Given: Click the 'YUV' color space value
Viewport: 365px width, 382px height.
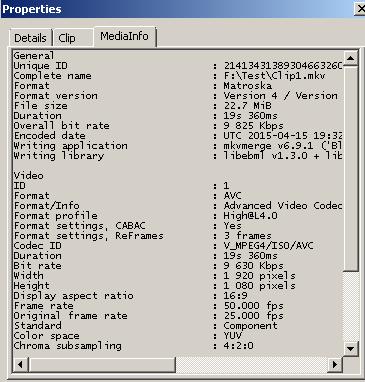Looking at the screenshot, I should coord(232,336).
